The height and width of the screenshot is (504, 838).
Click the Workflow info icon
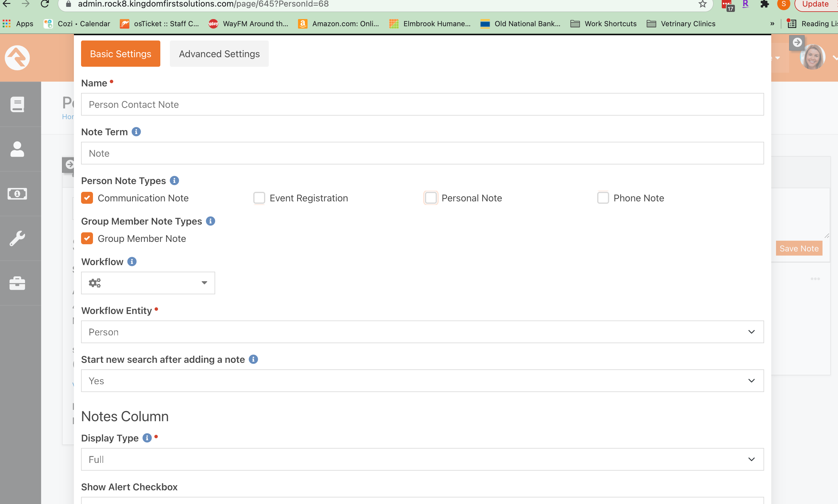point(132,262)
